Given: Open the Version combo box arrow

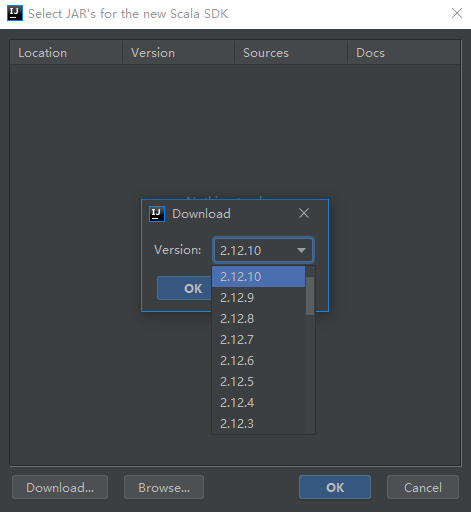Looking at the screenshot, I should coord(301,250).
